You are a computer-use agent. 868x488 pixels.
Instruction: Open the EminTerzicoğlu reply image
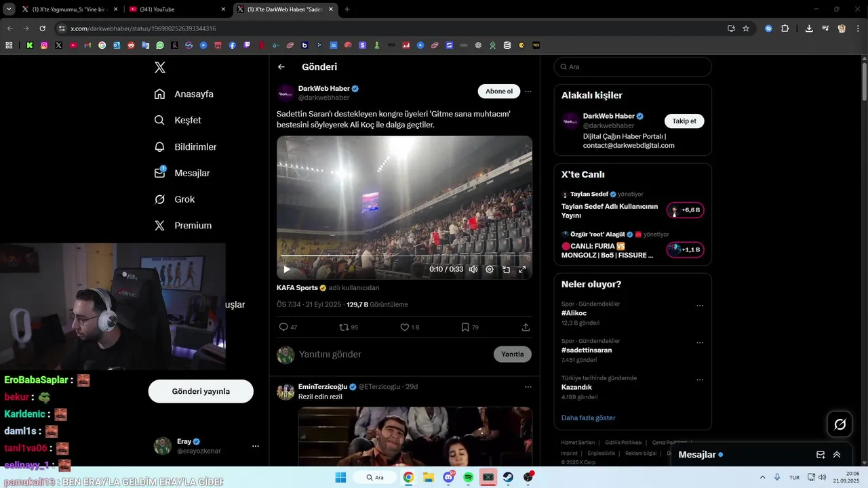click(x=415, y=436)
